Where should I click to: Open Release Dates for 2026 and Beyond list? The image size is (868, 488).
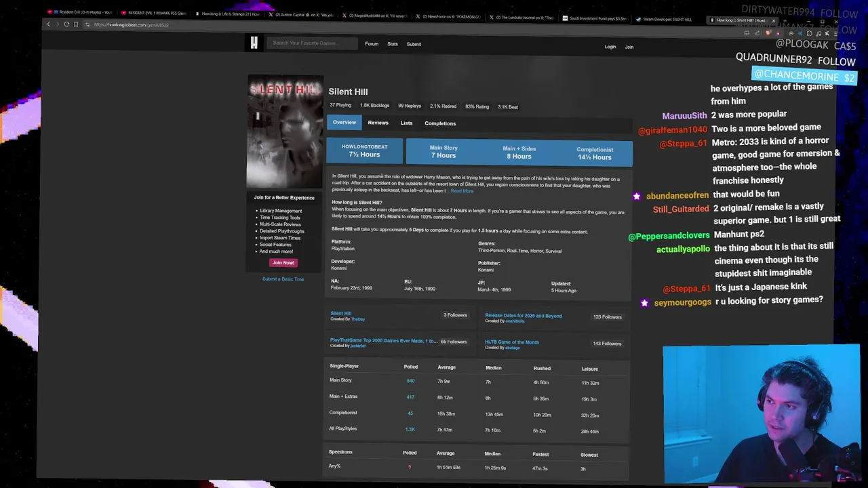click(x=524, y=316)
